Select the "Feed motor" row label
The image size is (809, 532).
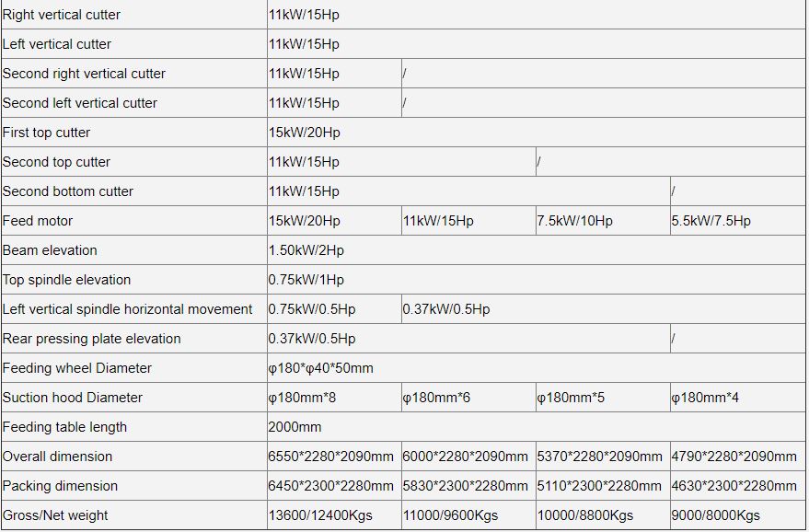tap(38, 221)
